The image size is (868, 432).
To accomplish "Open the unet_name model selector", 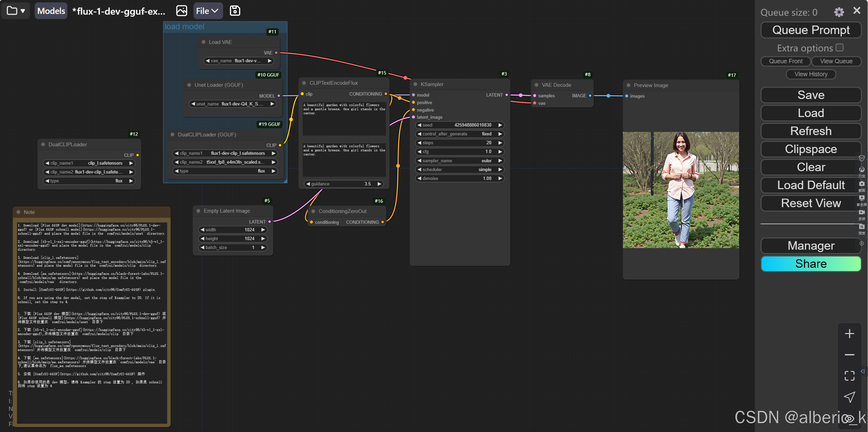I will tap(233, 104).
